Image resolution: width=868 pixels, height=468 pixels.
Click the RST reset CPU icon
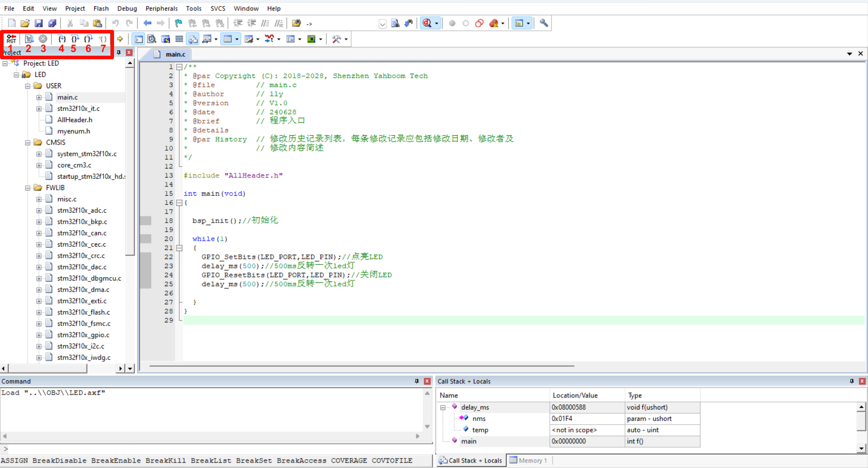(11, 39)
